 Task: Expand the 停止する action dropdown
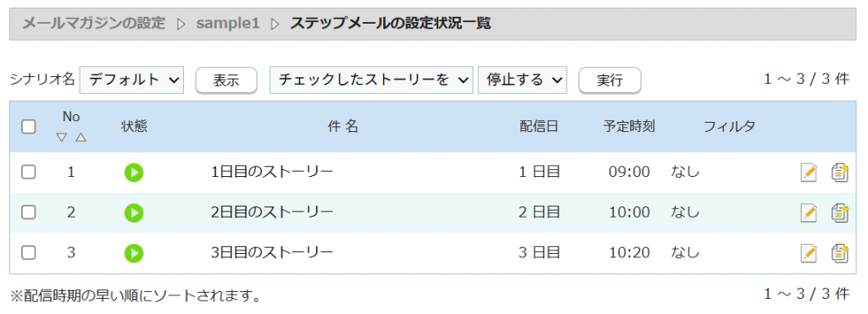pyautogui.click(x=522, y=80)
